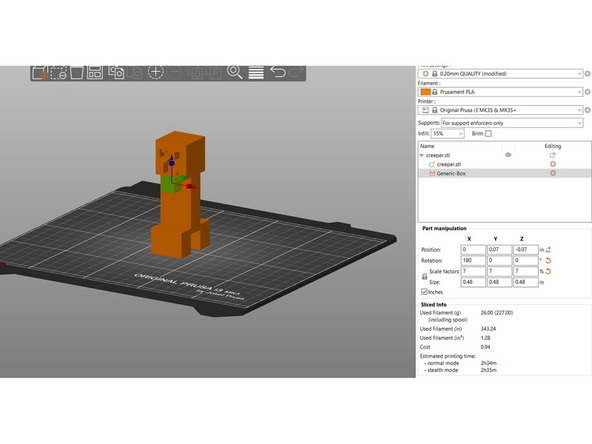Click the Position Y field showing 0.07
The width and height of the screenshot is (592, 444).
499,250
